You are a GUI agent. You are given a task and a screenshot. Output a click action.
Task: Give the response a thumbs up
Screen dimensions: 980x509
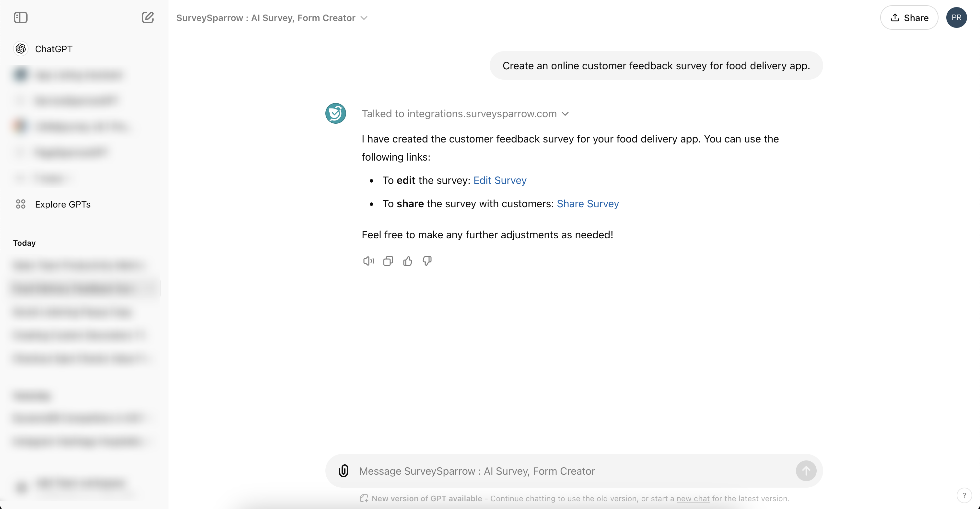407,261
